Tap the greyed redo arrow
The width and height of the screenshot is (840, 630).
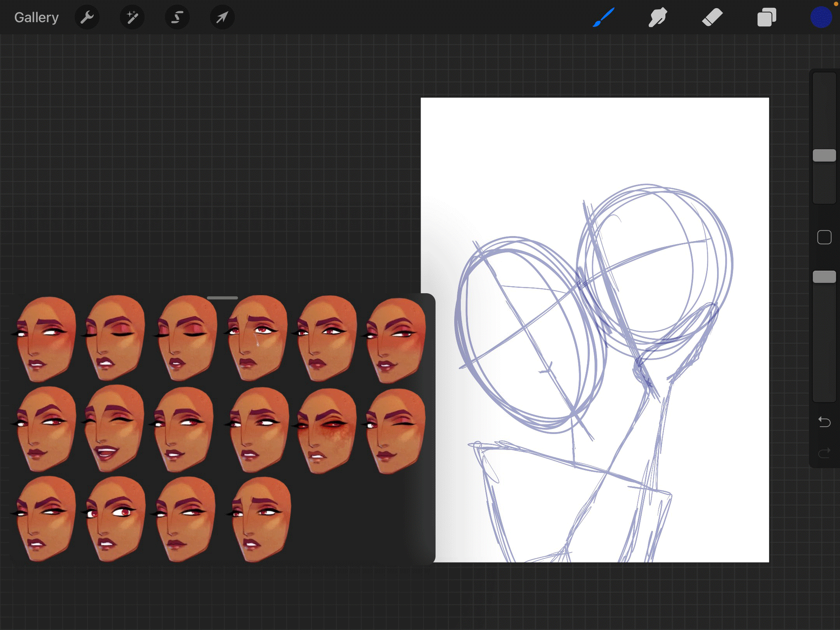824,453
